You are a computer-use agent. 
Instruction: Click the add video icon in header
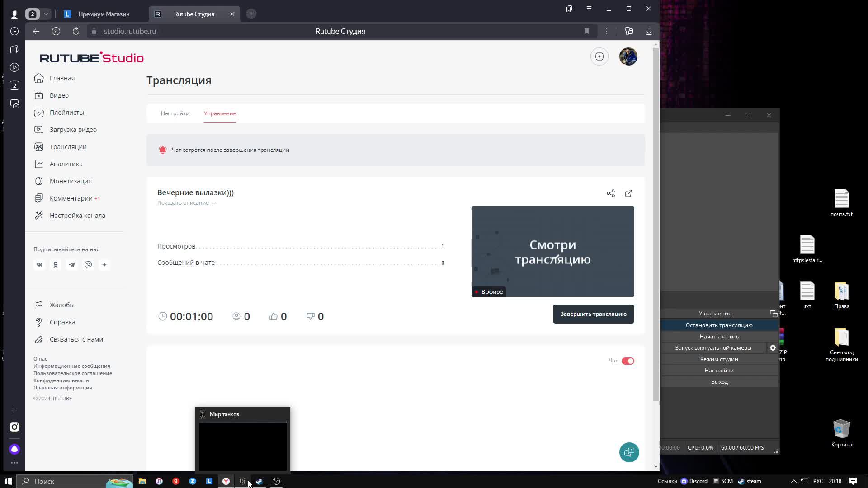(599, 56)
